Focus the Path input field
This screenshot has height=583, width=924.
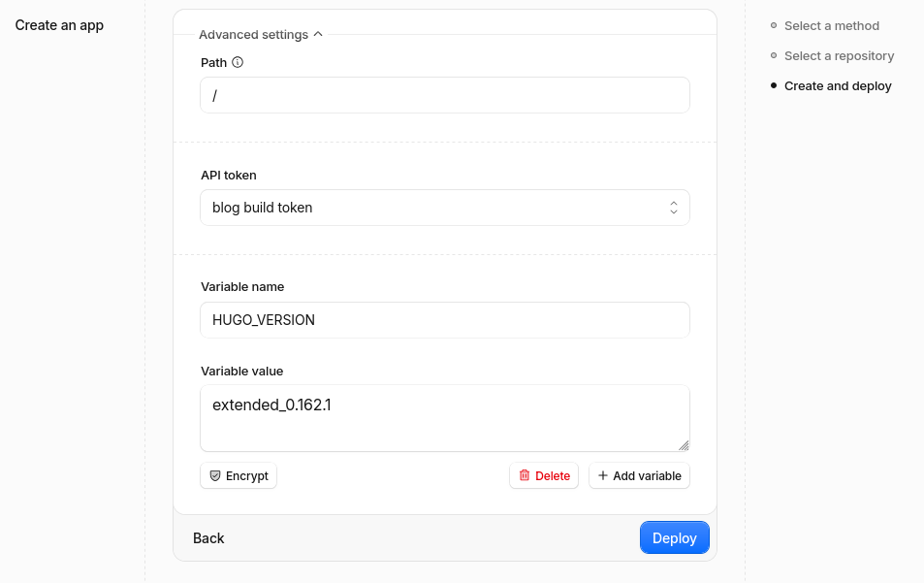coord(445,95)
